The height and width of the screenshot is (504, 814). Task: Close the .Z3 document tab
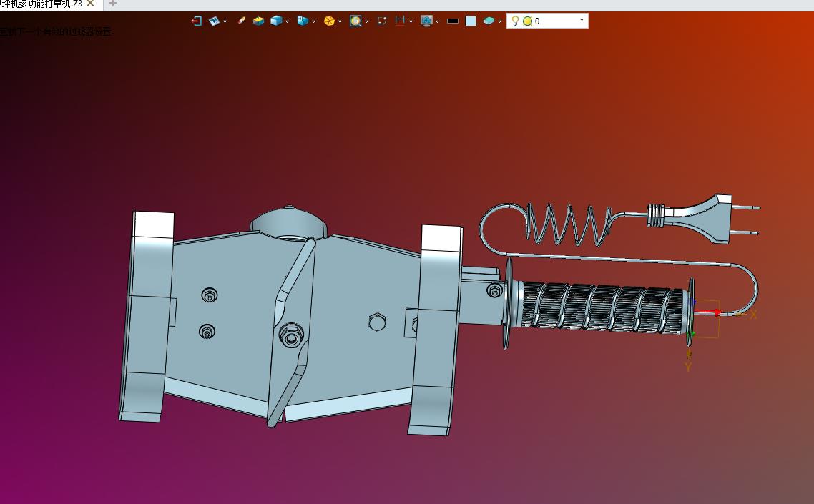[x=90, y=4]
